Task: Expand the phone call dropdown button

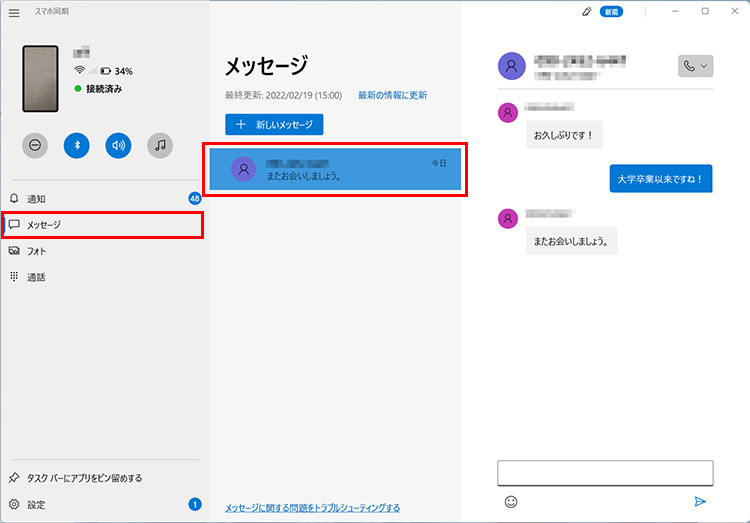Action: (x=695, y=66)
